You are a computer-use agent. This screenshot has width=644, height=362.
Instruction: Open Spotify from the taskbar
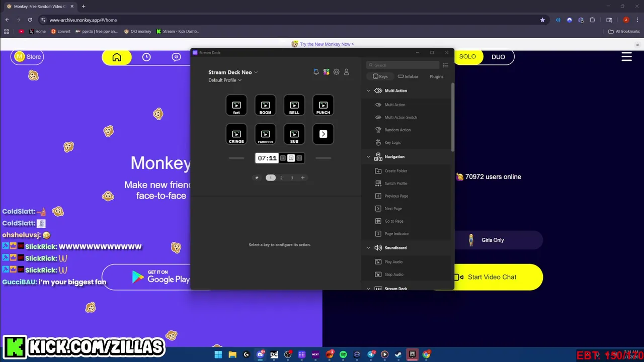tap(343, 354)
